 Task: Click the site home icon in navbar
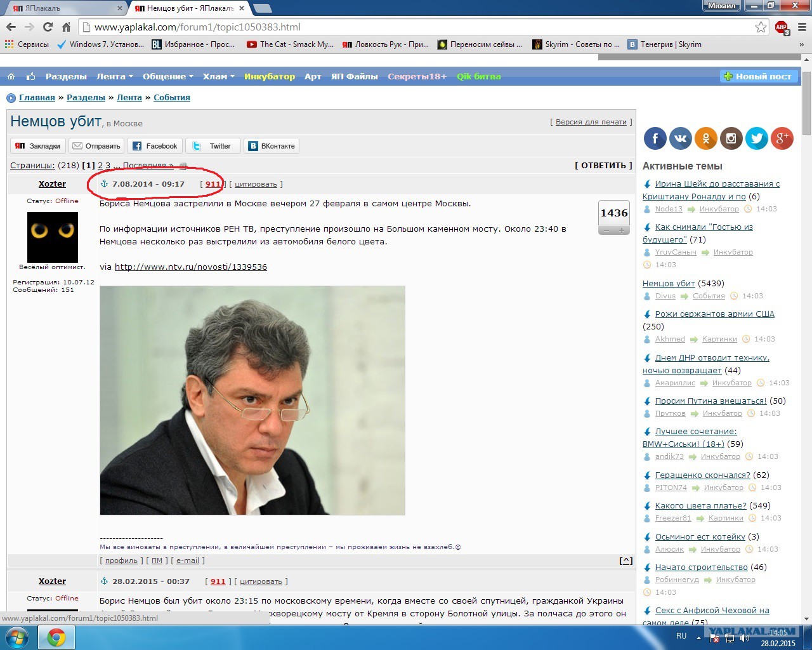[x=11, y=76]
